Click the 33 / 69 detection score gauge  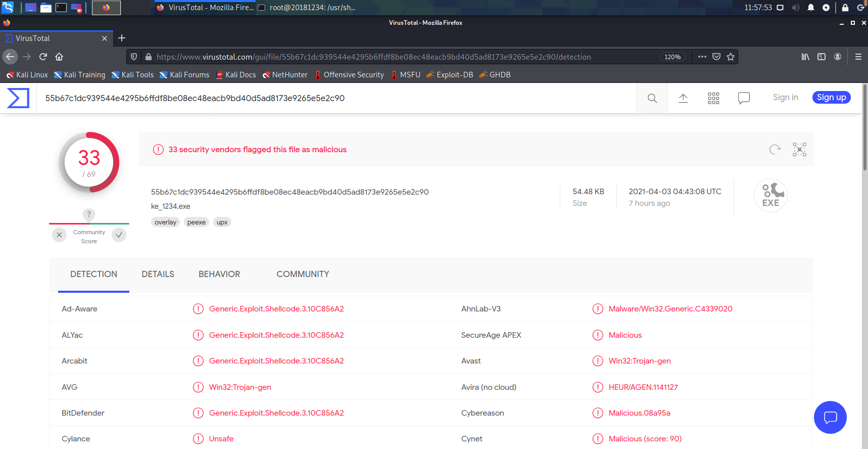(89, 162)
